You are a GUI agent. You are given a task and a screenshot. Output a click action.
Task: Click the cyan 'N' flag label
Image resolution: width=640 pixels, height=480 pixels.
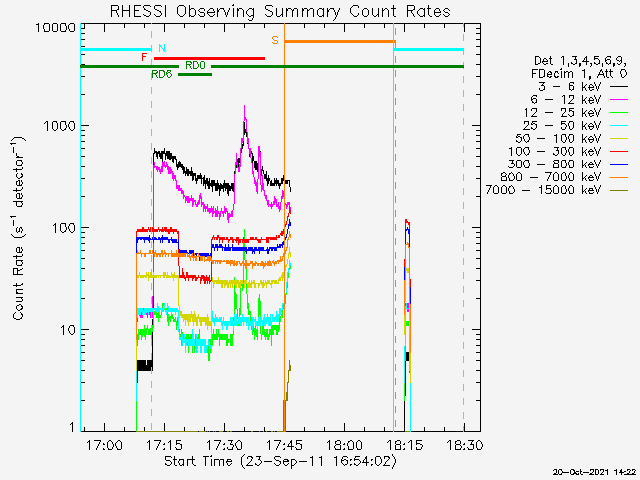162,48
